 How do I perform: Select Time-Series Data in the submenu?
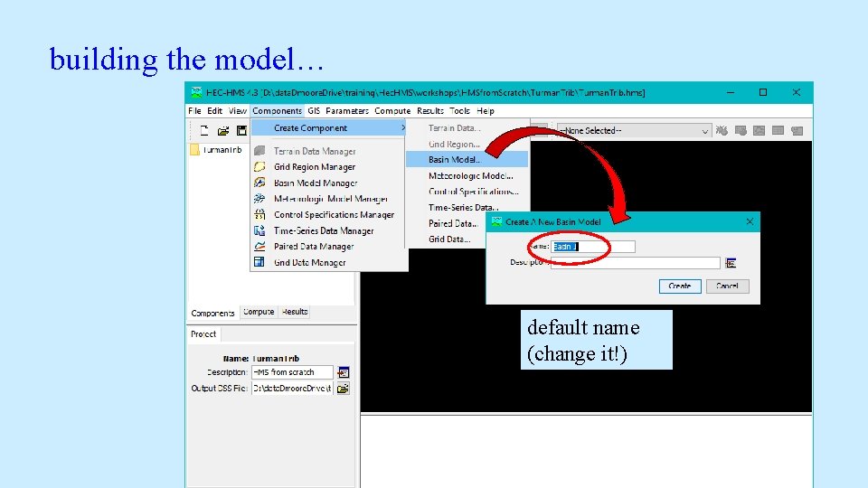click(463, 208)
